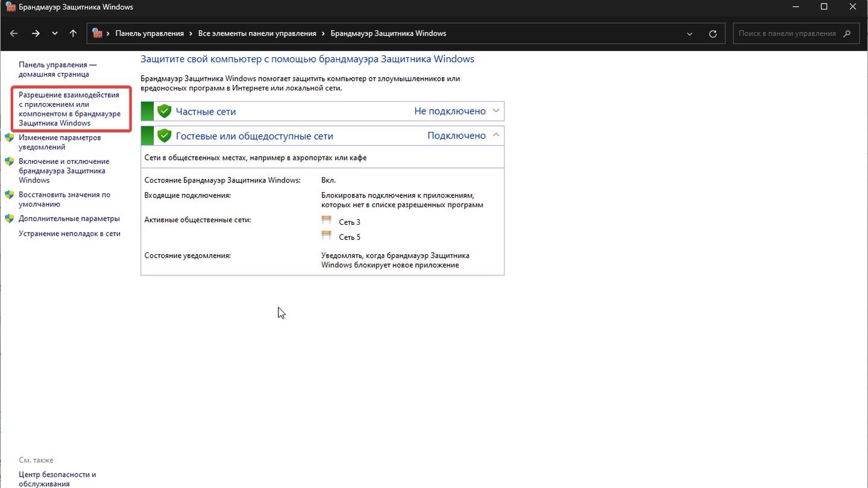Click the Поиск в панели управления field
The width and height of the screenshot is (868, 488).
pyautogui.click(x=787, y=34)
